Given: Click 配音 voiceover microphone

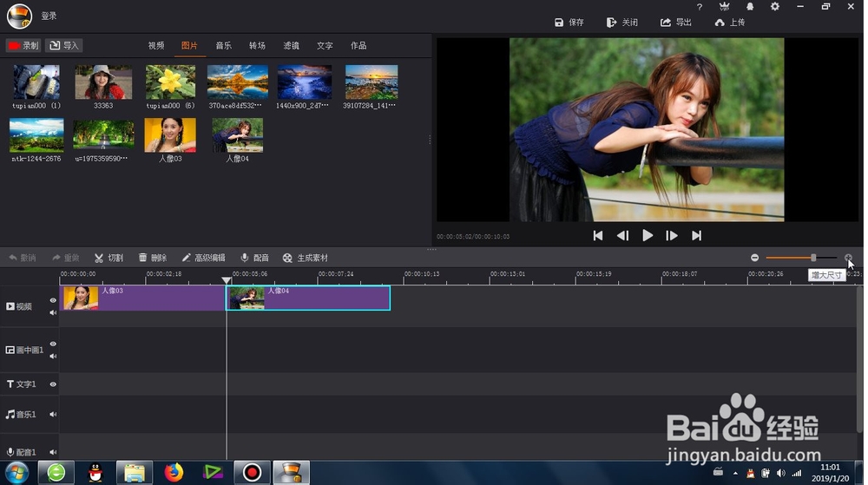Looking at the screenshot, I should pos(254,258).
